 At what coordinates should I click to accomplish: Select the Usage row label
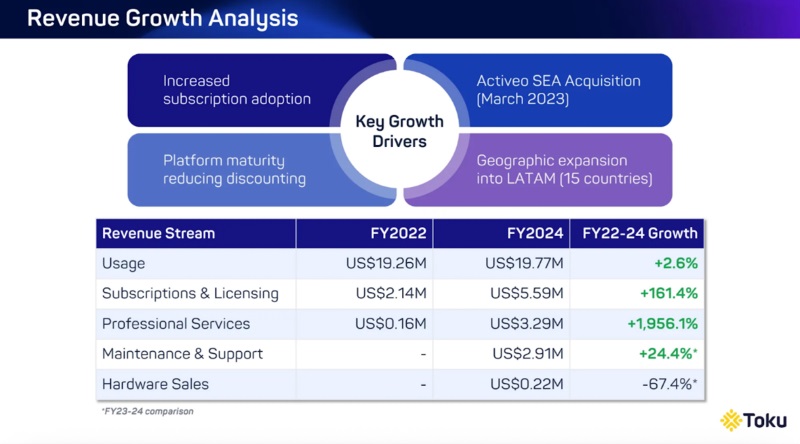tap(123, 264)
